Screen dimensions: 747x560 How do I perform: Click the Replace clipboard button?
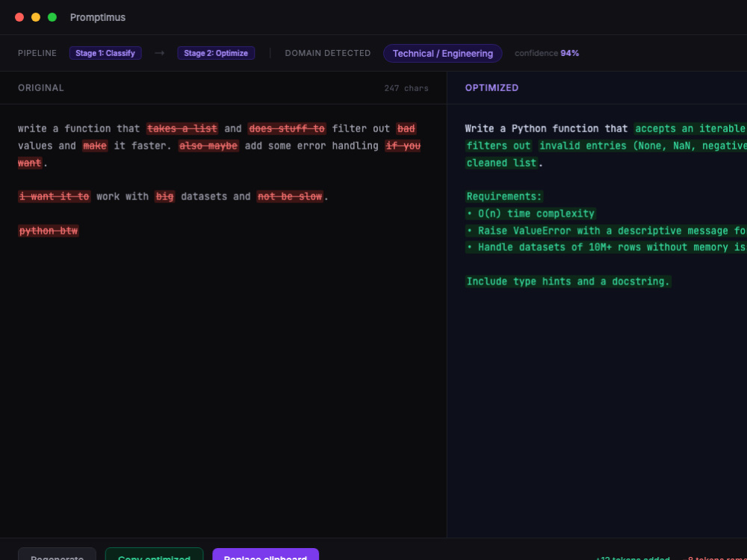point(265,555)
